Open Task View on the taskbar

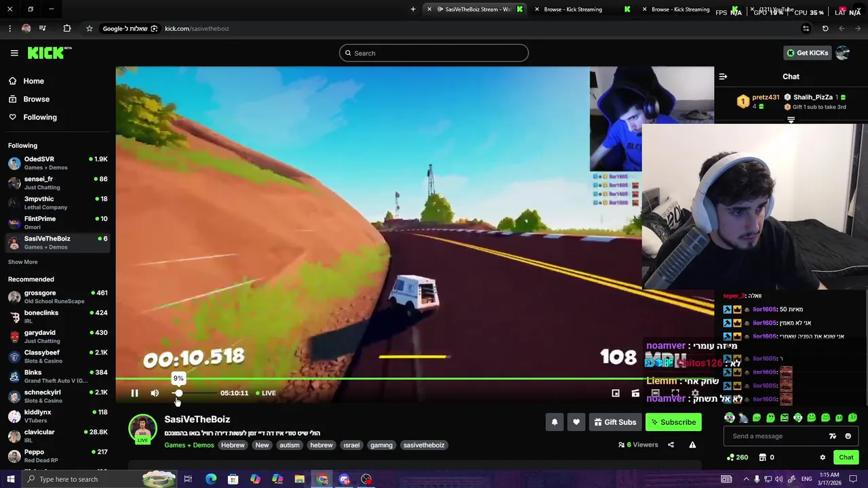(x=188, y=479)
